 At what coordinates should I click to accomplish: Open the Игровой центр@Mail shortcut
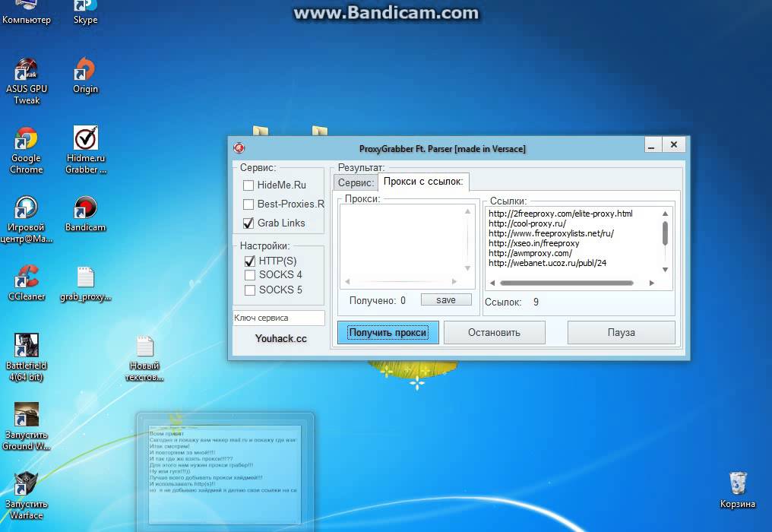(27, 220)
